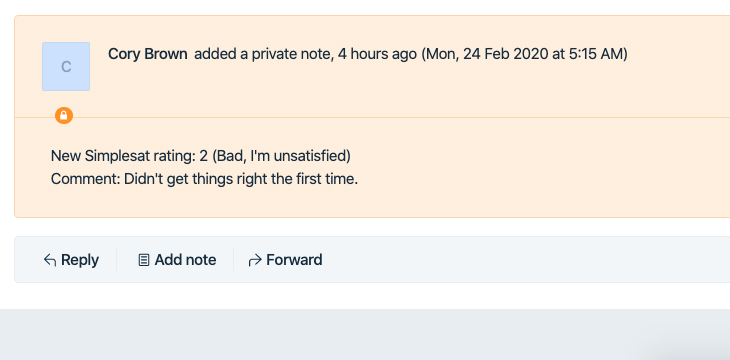Screen dimensions: 730x360
Task: Click the orange private note lock icon
Action: (64, 115)
